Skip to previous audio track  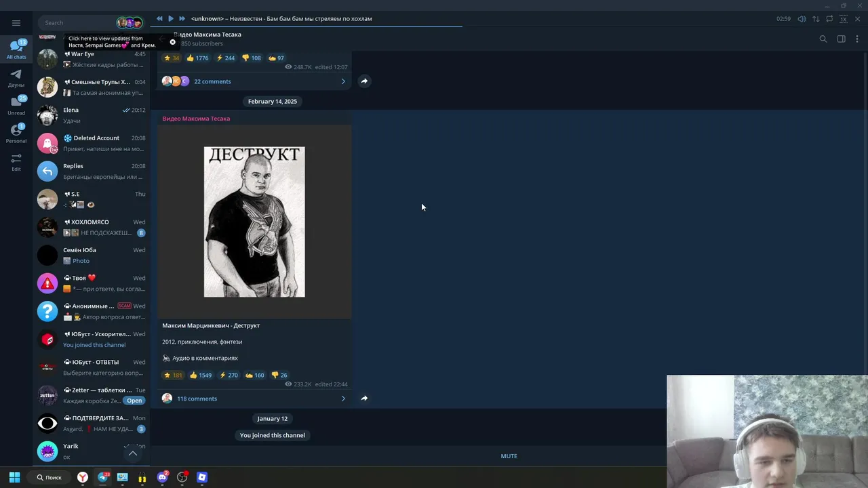pos(159,18)
